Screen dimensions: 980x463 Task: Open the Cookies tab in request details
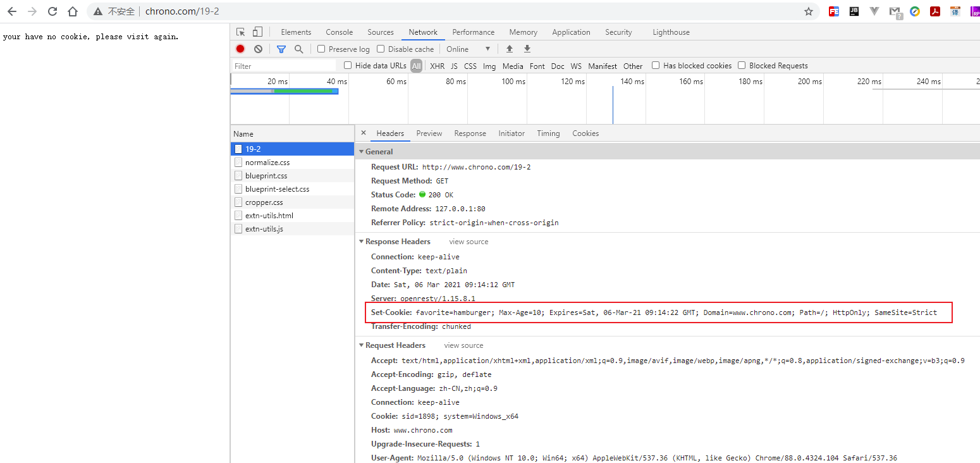pyautogui.click(x=585, y=133)
